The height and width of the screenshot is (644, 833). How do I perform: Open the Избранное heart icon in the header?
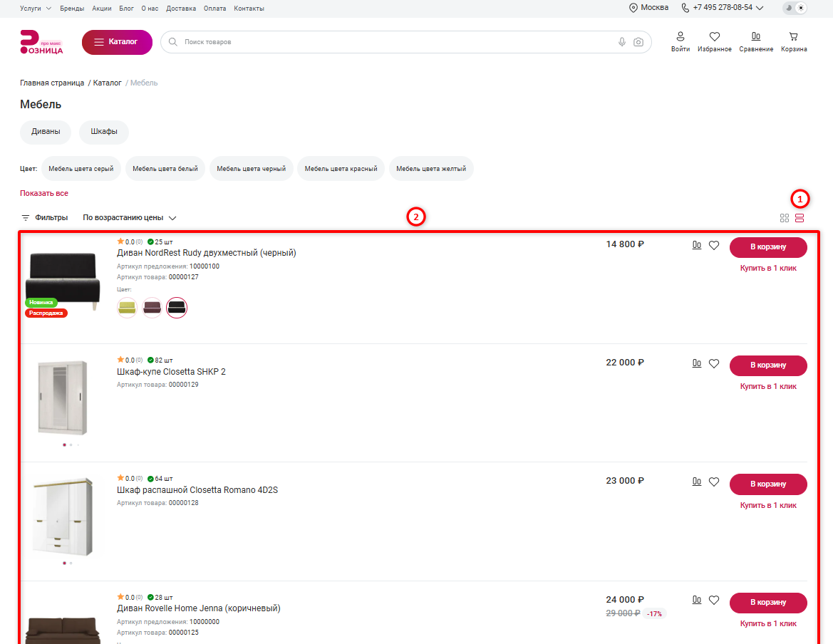pyautogui.click(x=715, y=42)
